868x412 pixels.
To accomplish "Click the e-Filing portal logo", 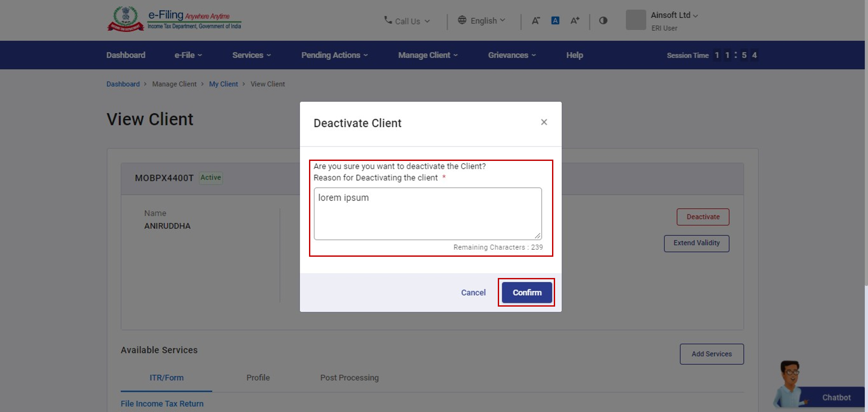I will tap(174, 20).
